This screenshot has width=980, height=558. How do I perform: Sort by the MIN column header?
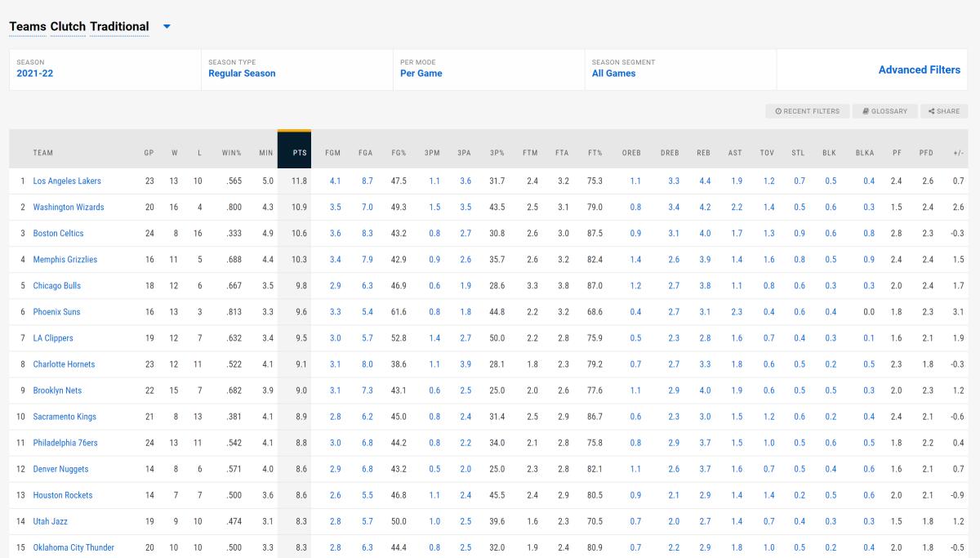(x=266, y=153)
